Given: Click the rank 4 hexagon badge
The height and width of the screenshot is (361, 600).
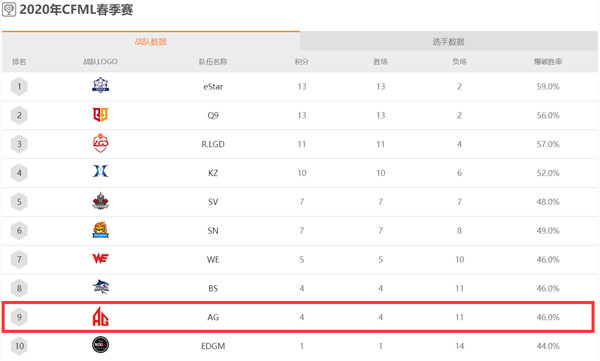Looking at the screenshot, I should [x=19, y=173].
